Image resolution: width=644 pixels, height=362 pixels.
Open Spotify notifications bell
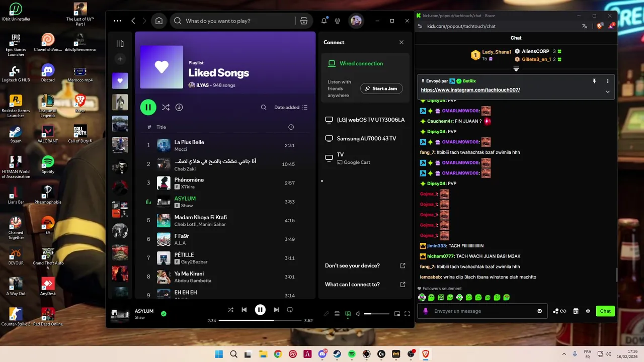(x=324, y=21)
